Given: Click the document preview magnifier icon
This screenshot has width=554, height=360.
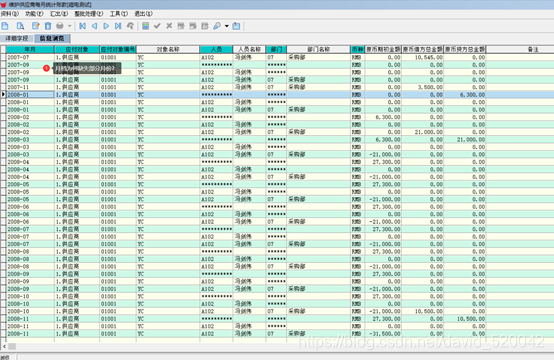Looking at the screenshot, I should pyautogui.click(x=20, y=26).
